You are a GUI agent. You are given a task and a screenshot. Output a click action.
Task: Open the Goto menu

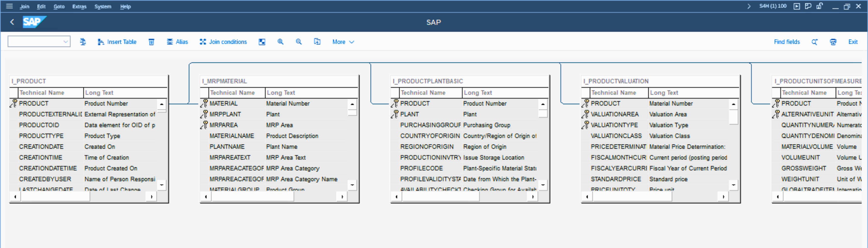point(59,6)
